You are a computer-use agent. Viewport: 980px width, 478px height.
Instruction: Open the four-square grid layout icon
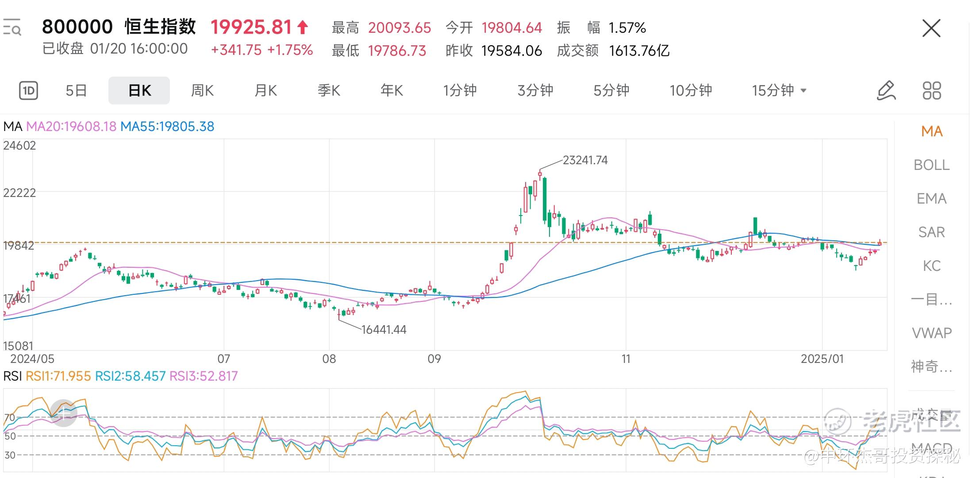(932, 91)
